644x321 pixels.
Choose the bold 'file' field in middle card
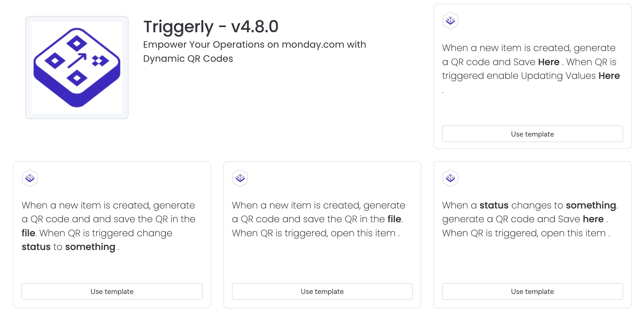[394, 219]
